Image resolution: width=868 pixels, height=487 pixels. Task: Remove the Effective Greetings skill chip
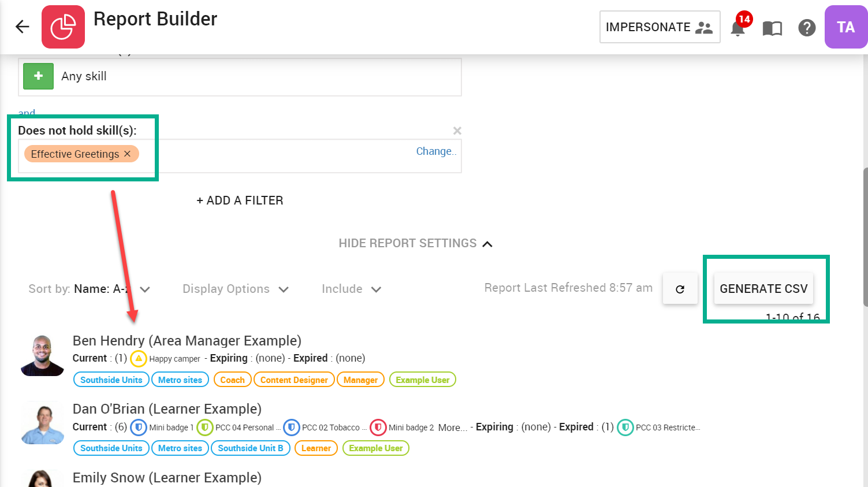(x=128, y=154)
